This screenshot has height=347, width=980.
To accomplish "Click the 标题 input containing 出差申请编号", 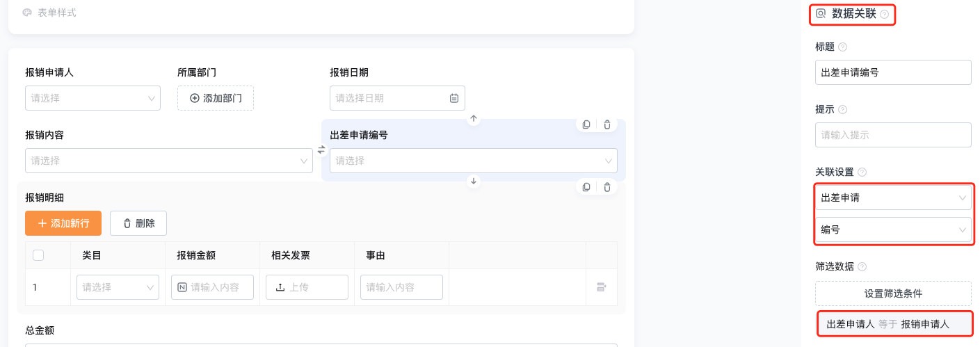I will click(893, 72).
